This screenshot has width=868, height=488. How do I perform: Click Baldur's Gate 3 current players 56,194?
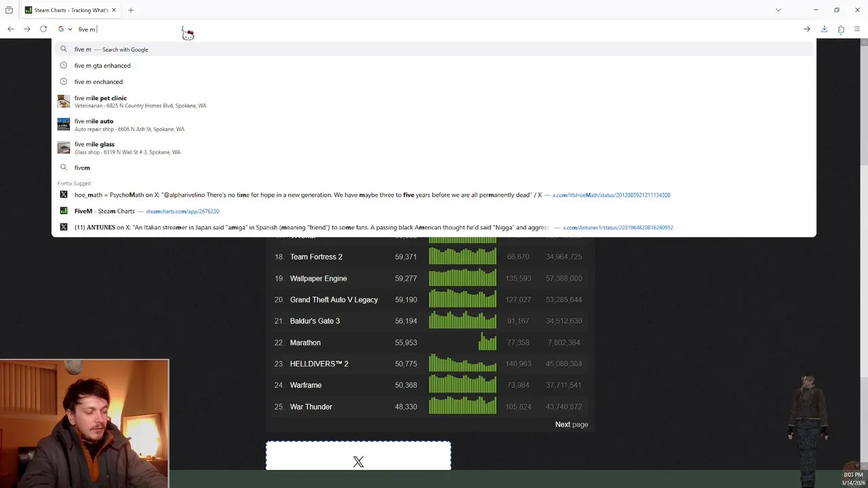[x=406, y=321]
